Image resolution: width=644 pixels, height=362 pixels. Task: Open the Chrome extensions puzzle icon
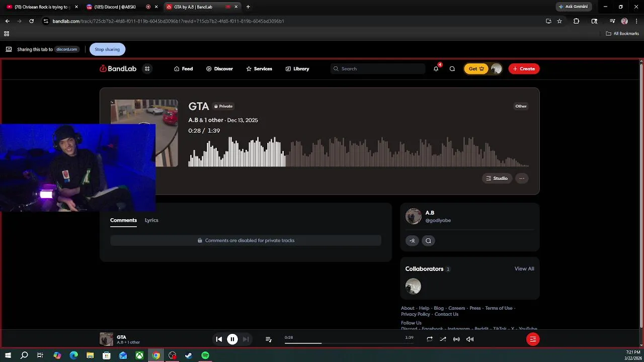[577, 21]
